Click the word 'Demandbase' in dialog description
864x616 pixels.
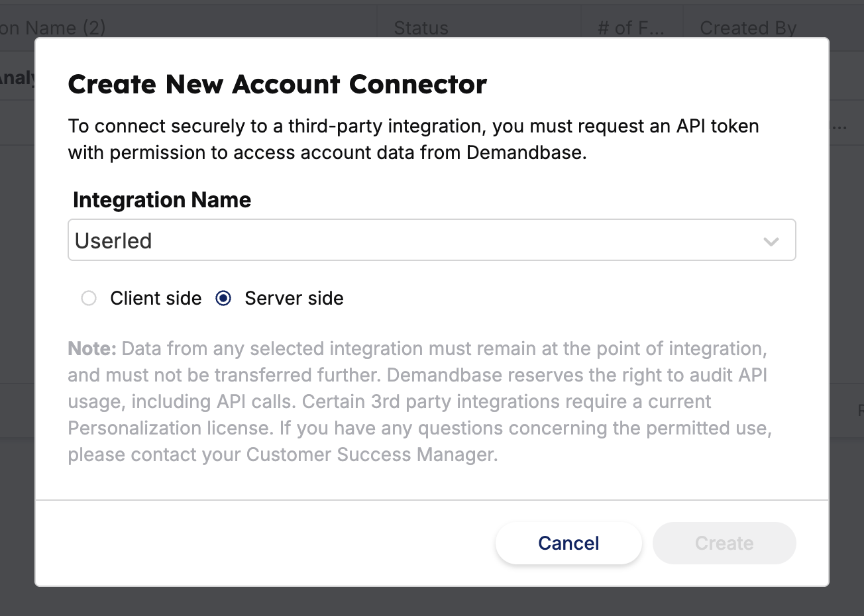coord(525,153)
